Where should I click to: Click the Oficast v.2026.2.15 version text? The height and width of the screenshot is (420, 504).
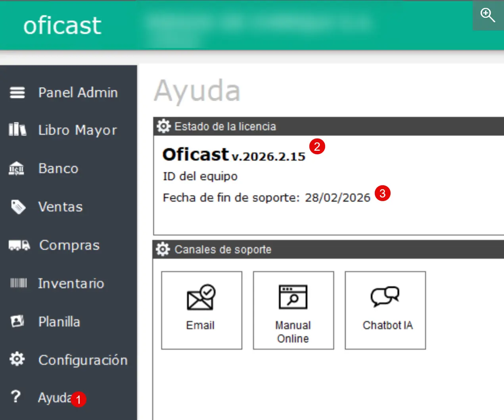pos(234,155)
